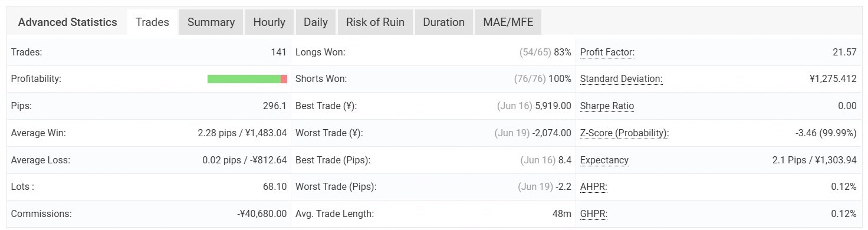Click the Expectancy label

[x=604, y=160]
